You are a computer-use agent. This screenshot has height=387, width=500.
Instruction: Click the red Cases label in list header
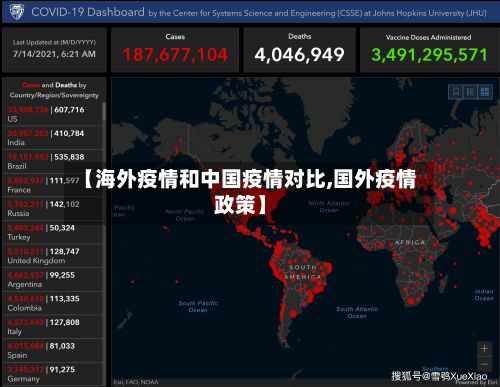pyautogui.click(x=31, y=85)
